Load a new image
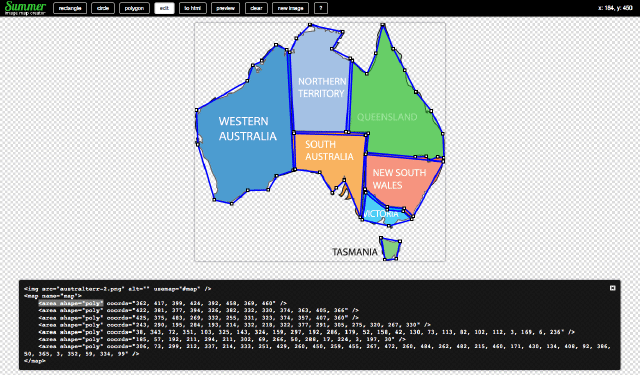The height and width of the screenshot is (375, 640). click(290, 8)
